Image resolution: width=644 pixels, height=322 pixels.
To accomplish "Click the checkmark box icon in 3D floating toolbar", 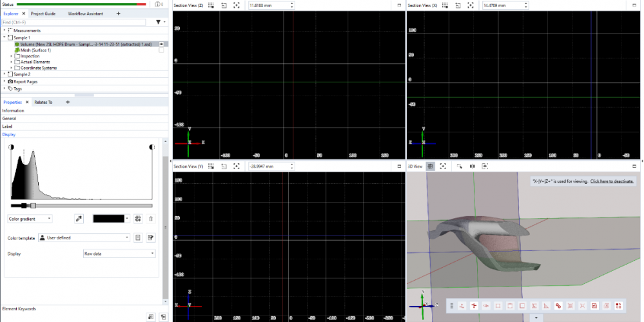I will [x=594, y=306].
